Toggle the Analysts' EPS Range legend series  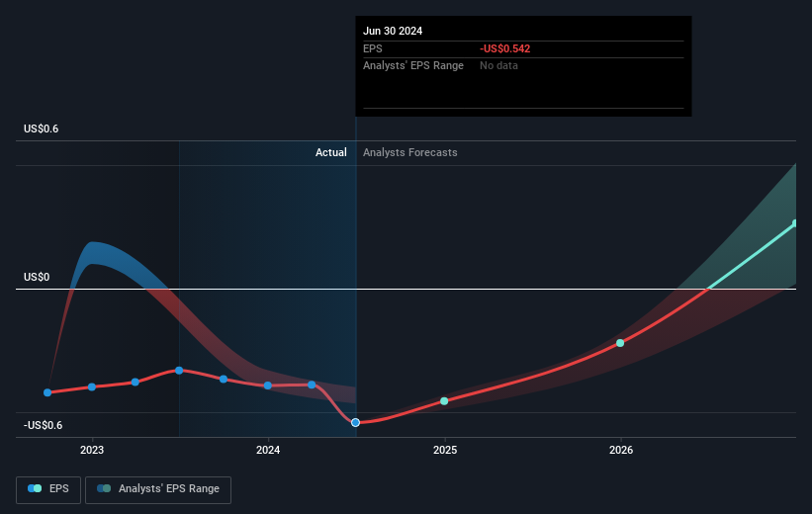point(158,489)
